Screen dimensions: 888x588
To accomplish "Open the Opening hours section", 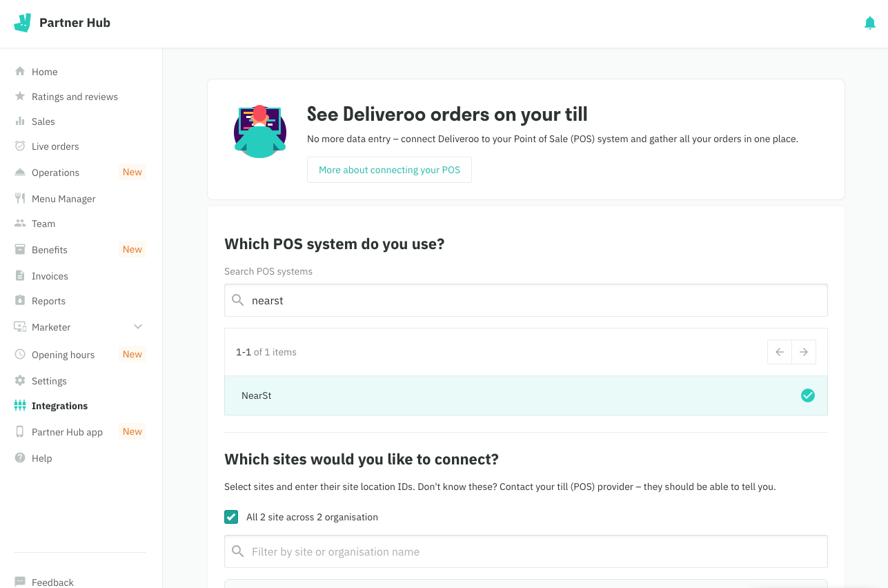I will point(63,355).
